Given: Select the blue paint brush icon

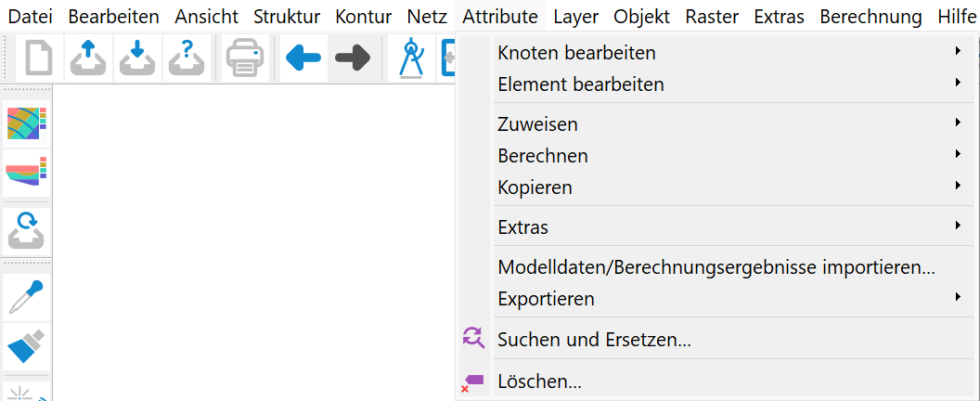Looking at the screenshot, I should (27, 346).
